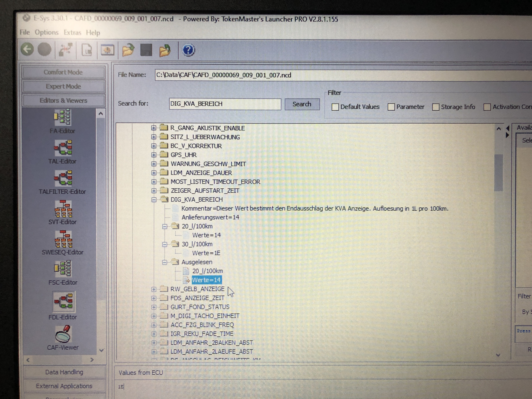Open the Options menu
The width and height of the screenshot is (532, 399).
(47, 33)
